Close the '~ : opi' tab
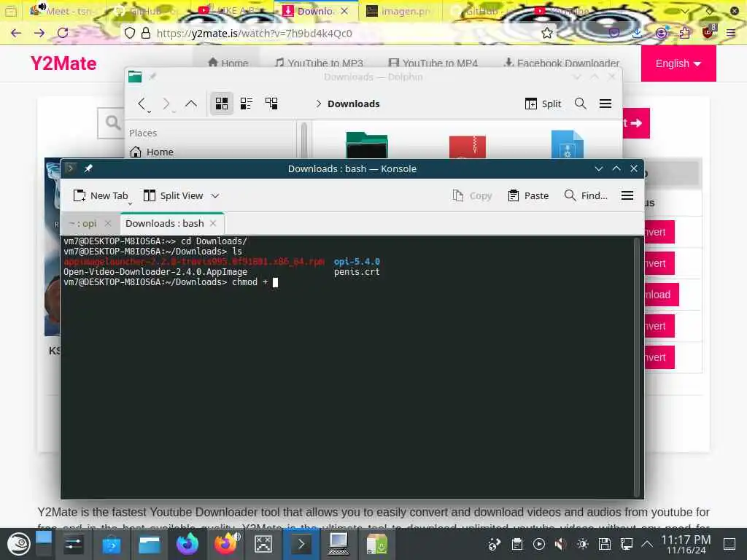The image size is (747, 560). pos(108,223)
